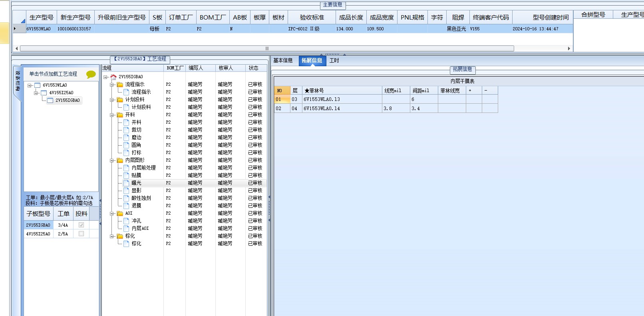Open the 工时 tab
The image size is (644, 316).
coord(334,61)
